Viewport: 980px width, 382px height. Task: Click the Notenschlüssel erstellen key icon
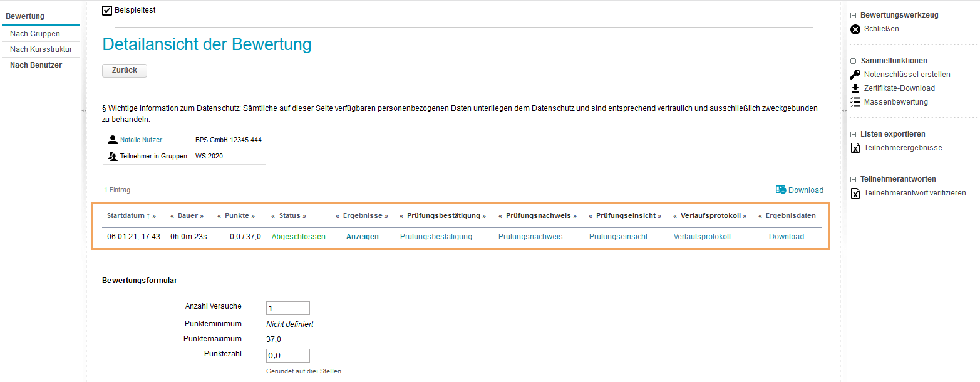[x=855, y=74]
